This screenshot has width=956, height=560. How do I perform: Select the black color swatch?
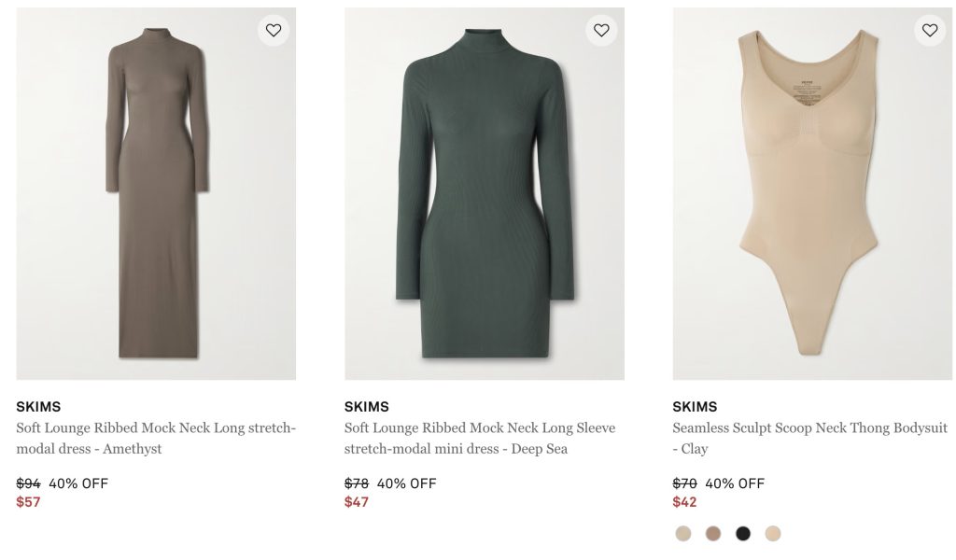point(743,534)
